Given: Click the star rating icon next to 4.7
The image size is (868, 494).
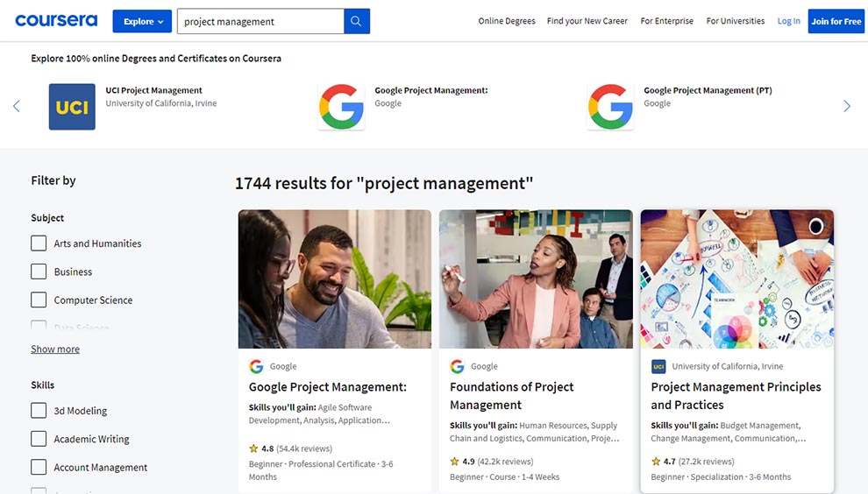Looking at the screenshot, I should click(656, 462).
